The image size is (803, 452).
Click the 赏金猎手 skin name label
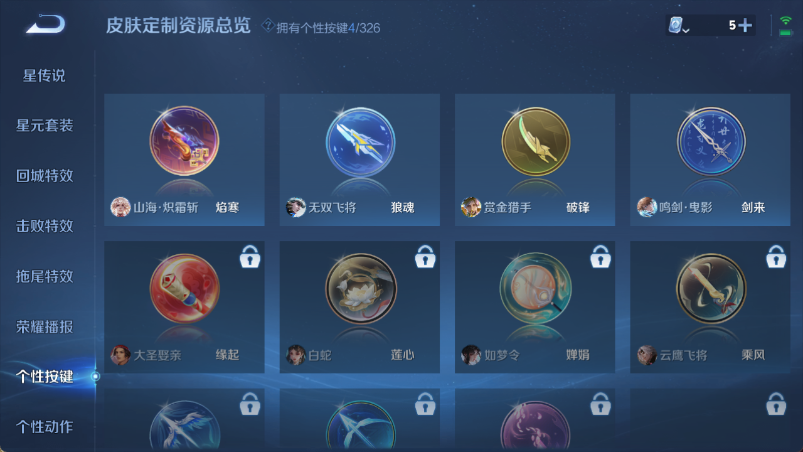[508, 207]
